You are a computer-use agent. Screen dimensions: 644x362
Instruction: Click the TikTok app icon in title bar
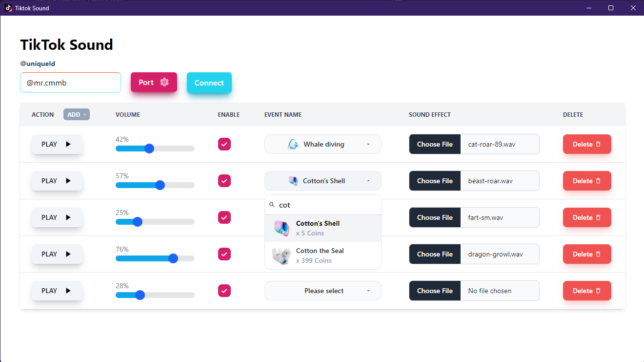coord(8,8)
